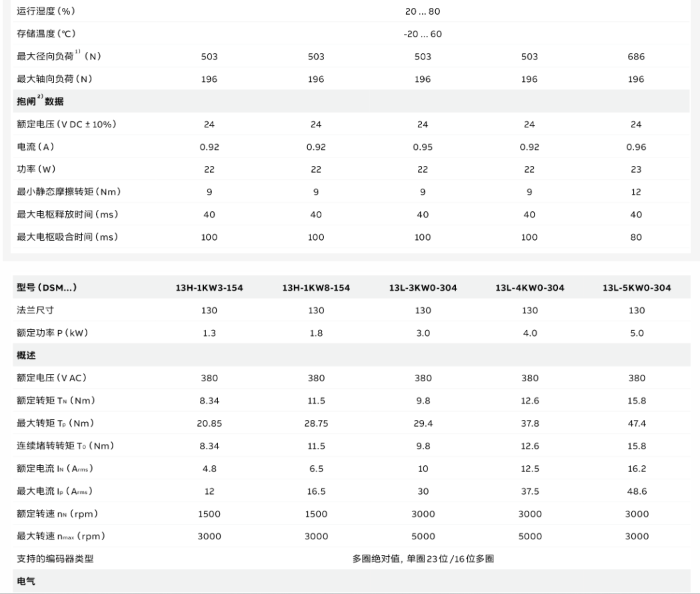Screen dimensions: 700x594
Task: Select the 13H-1KW8-154 model column header
Action: (x=316, y=288)
